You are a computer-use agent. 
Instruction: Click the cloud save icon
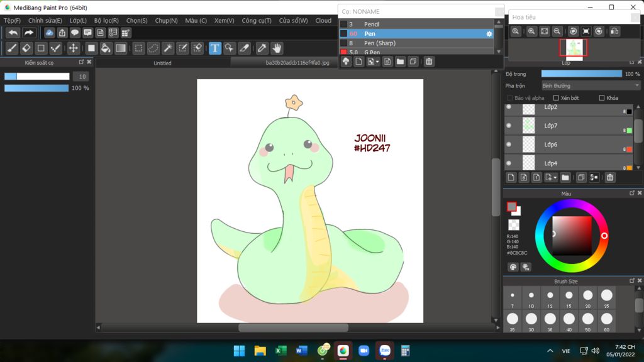coord(49,33)
